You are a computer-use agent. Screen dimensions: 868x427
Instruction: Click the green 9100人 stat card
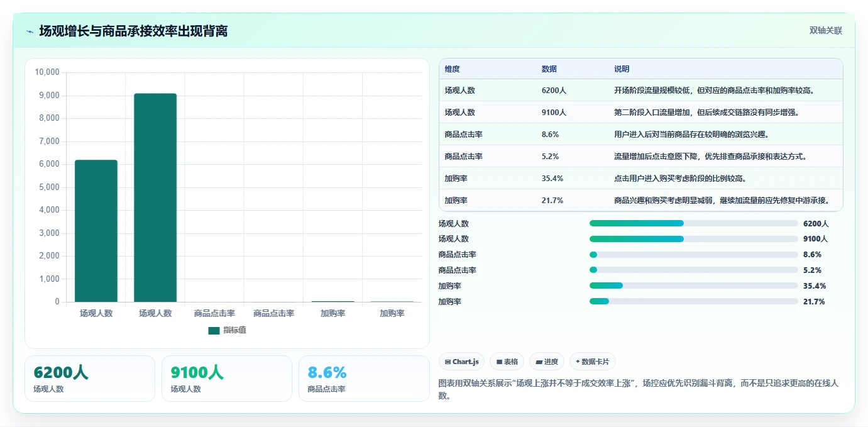[227, 379]
